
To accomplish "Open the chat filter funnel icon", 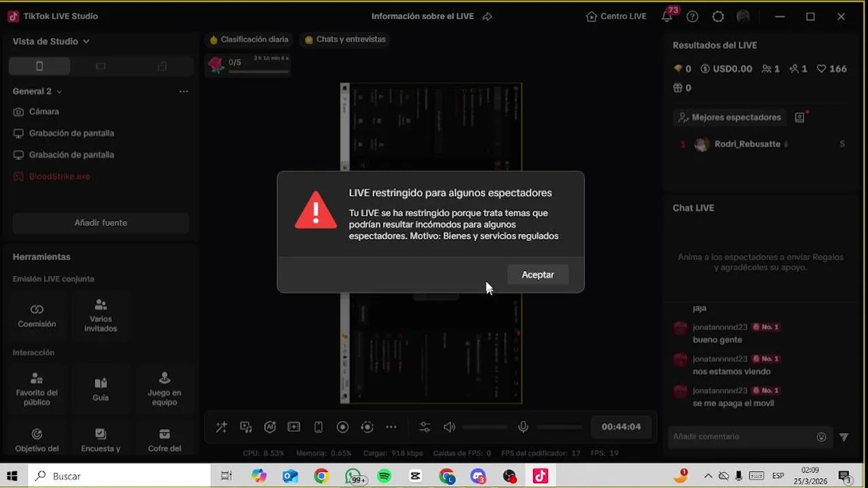I will click(844, 437).
